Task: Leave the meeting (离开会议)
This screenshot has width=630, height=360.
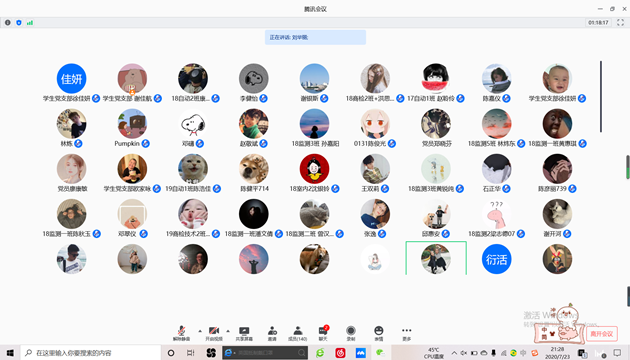Action: pyautogui.click(x=601, y=334)
